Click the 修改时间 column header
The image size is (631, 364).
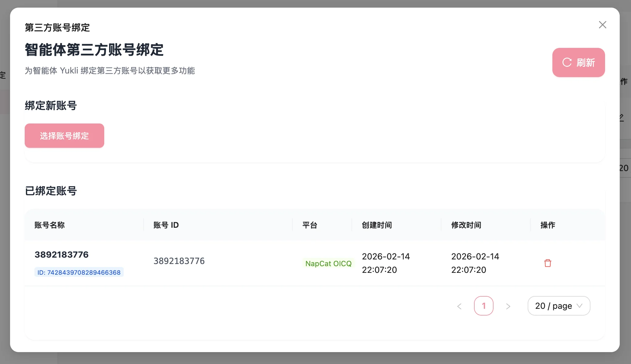coord(466,225)
